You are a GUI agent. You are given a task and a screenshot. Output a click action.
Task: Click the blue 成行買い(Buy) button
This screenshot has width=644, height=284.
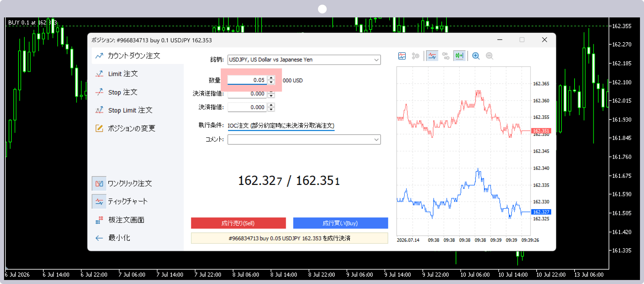(x=340, y=223)
